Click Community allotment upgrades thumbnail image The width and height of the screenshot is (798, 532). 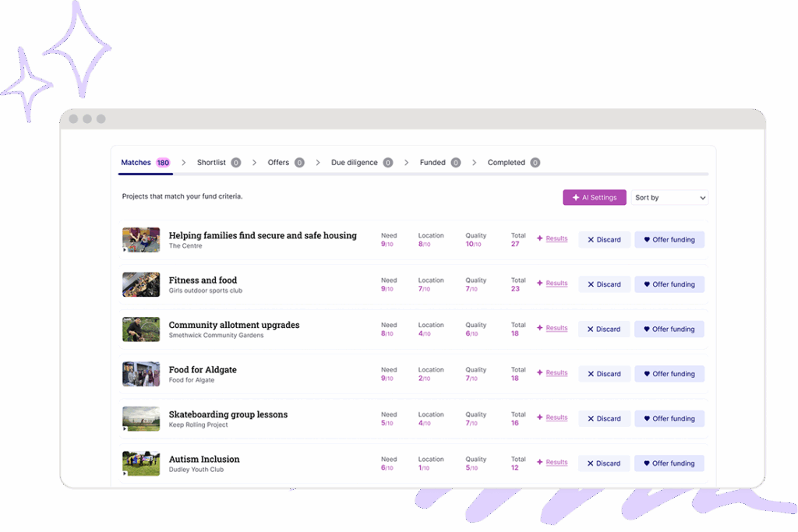tap(141, 329)
